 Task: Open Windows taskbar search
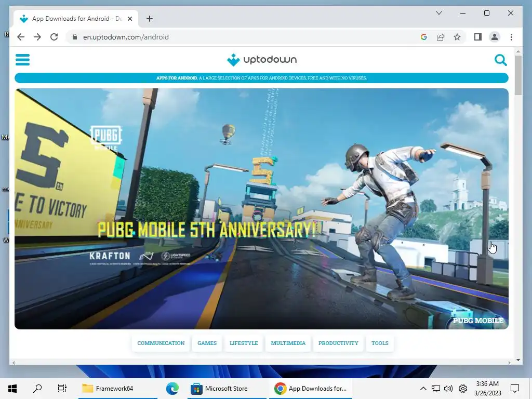(37, 389)
